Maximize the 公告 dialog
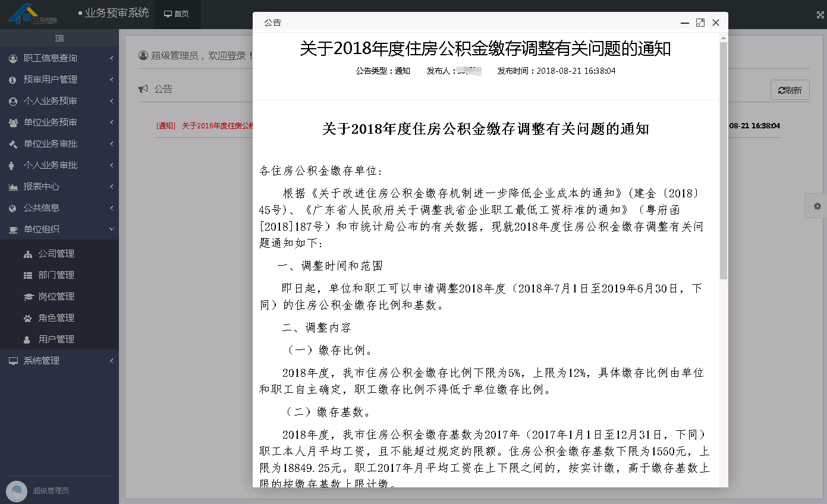Image resolution: width=827 pixels, height=504 pixels. point(700,23)
